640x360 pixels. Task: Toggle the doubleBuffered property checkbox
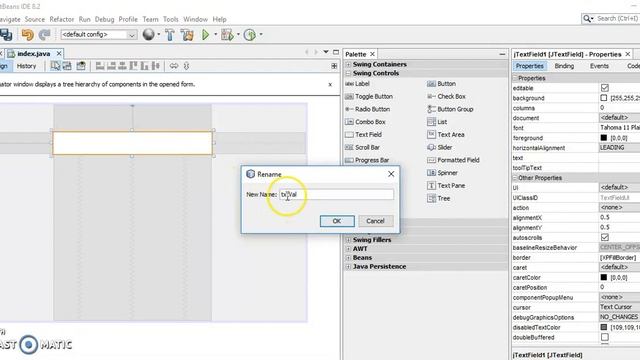(604, 337)
